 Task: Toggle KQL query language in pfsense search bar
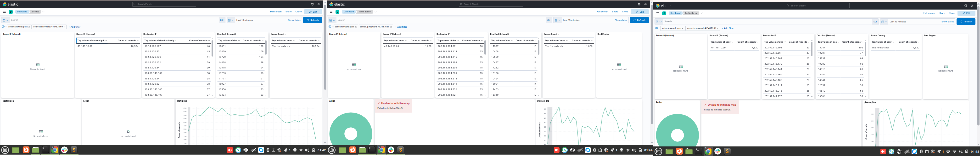[222, 20]
